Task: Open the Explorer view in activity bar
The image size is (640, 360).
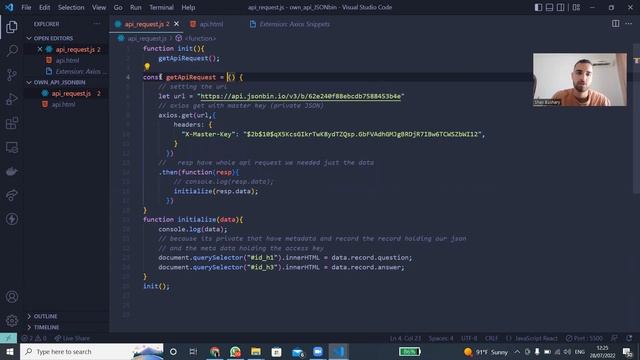Action: 12,27
